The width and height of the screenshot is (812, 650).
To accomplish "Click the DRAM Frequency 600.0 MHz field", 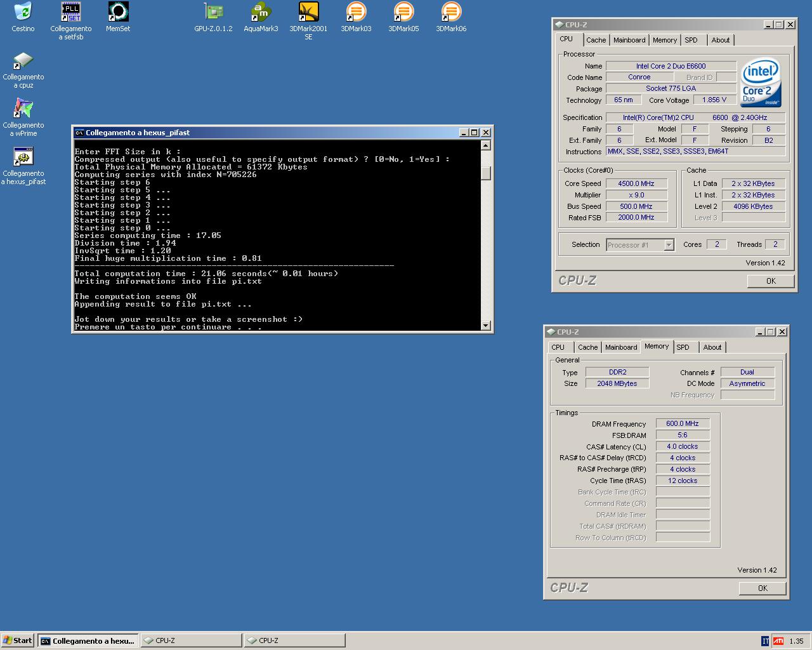I will click(x=683, y=423).
